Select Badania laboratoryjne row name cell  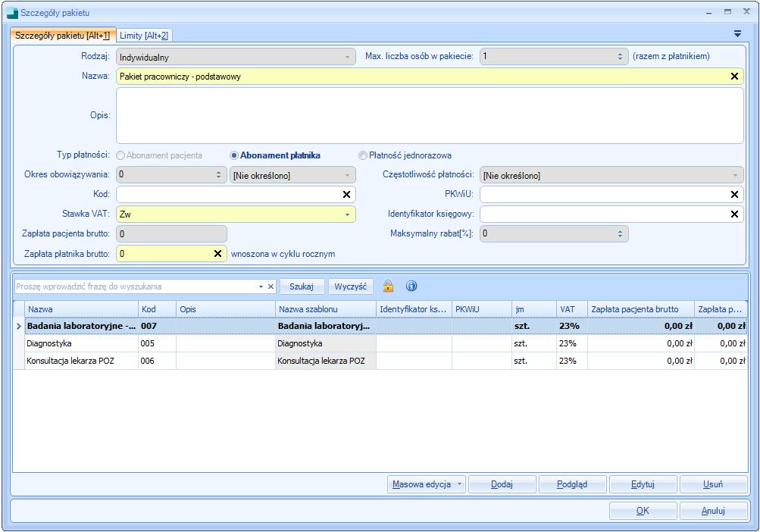pos(81,326)
